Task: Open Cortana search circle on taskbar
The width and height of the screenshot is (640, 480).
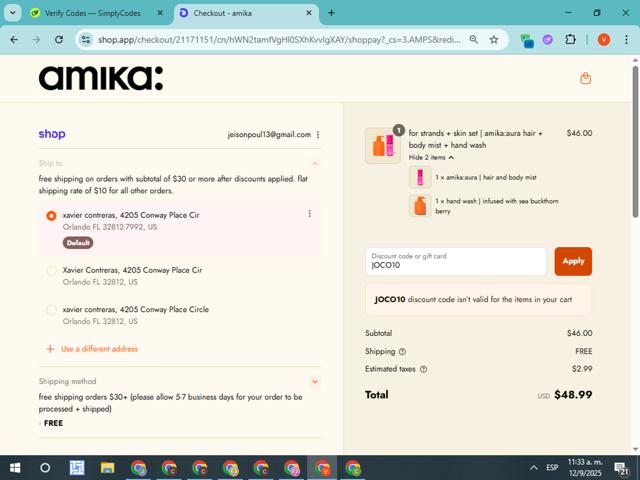Action: [45, 468]
